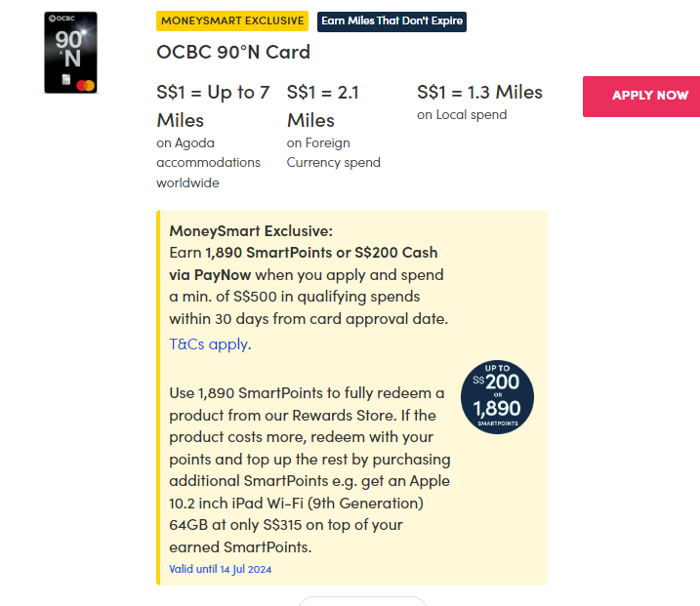Screen dimensions: 700x606
Task: Click the round S$200 or 1,890 SmartPoints badge
Action: click(497, 397)
